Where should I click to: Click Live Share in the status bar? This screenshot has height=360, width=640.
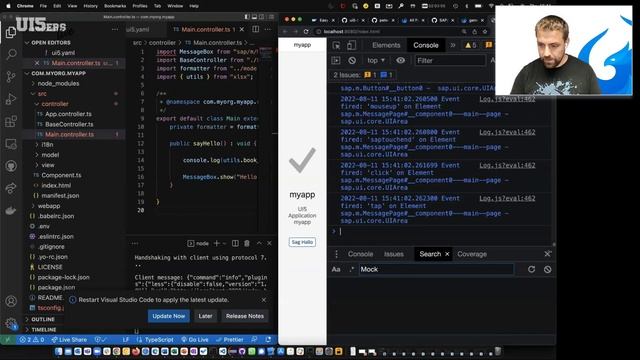coord(69,340)
